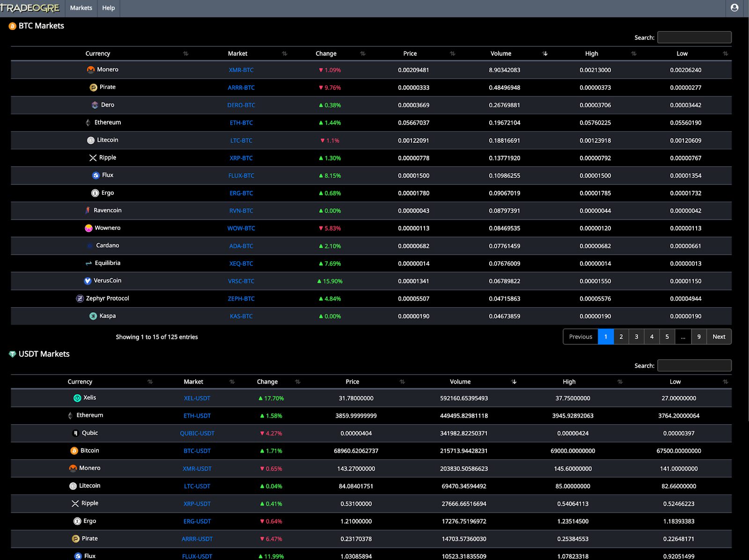
Task: Go to page 9 of BTC Markets
Action: 699,337
